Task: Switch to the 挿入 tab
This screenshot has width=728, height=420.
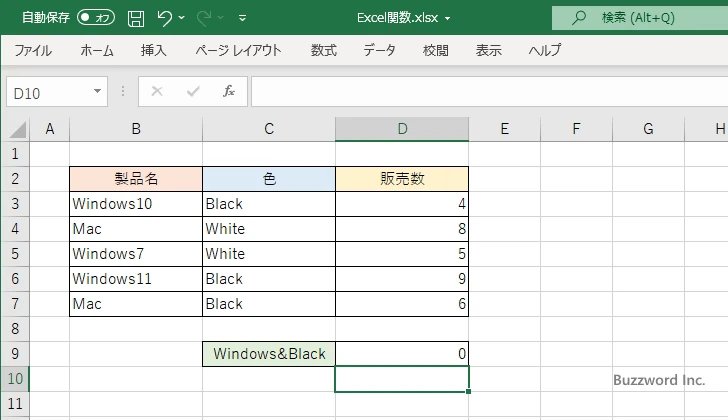Action: pyautogui.click(x=154, y=50)
